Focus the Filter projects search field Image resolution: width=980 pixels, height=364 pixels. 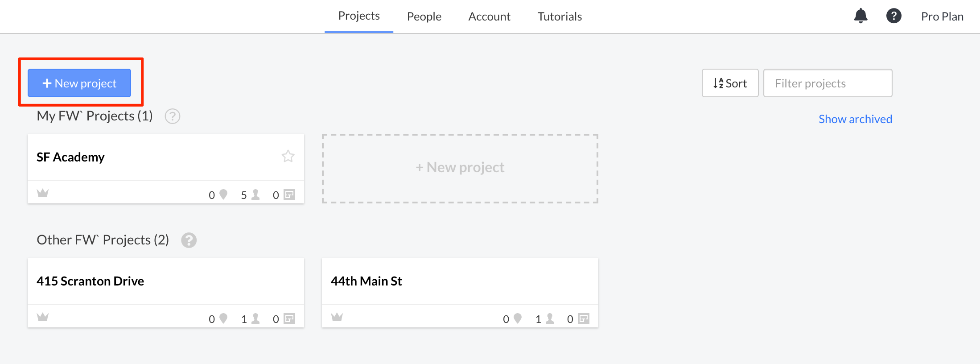828,83
